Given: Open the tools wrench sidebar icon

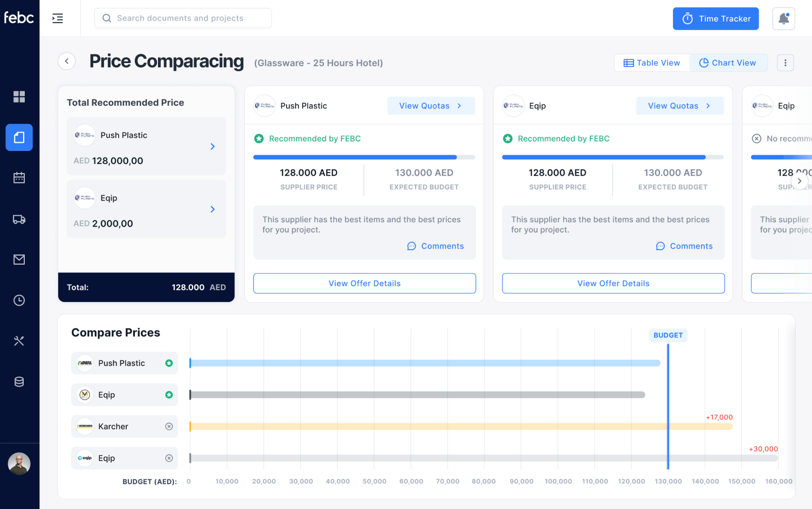Looking at the screenshot, I should pyautogui.click(x=19, y=341).
